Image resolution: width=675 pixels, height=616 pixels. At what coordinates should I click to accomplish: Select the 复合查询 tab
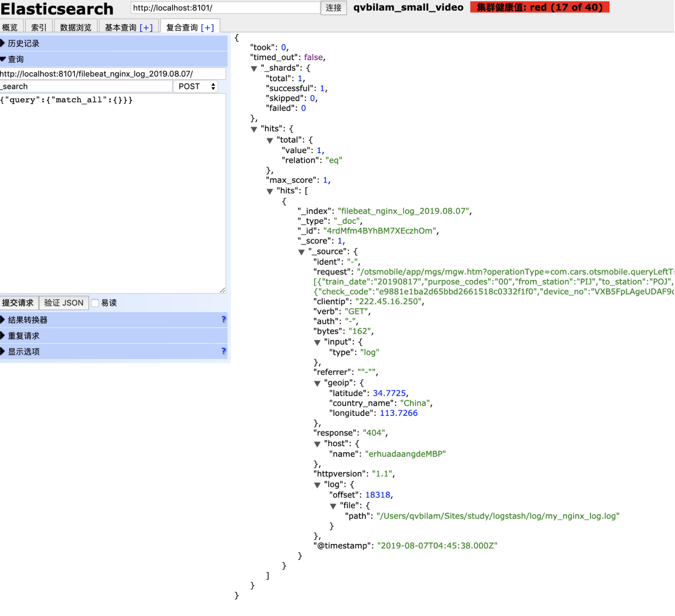182,27
